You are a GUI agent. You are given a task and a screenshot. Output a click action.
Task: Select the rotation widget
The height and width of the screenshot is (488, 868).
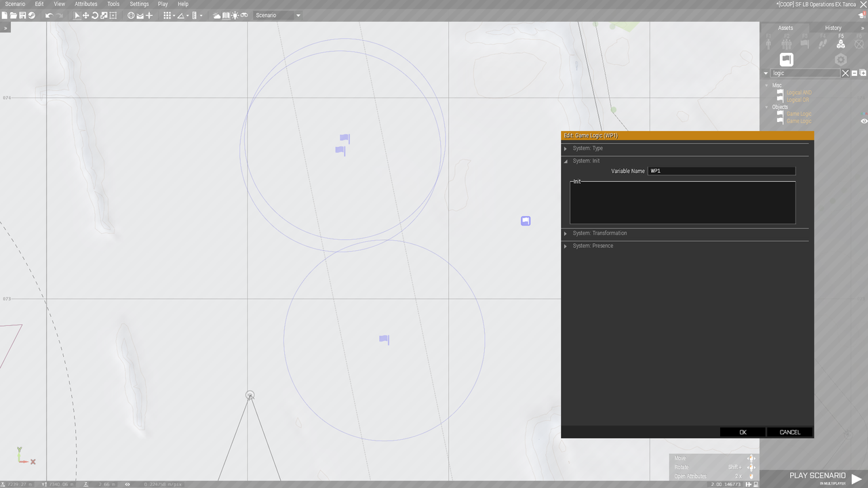point(95,16)
